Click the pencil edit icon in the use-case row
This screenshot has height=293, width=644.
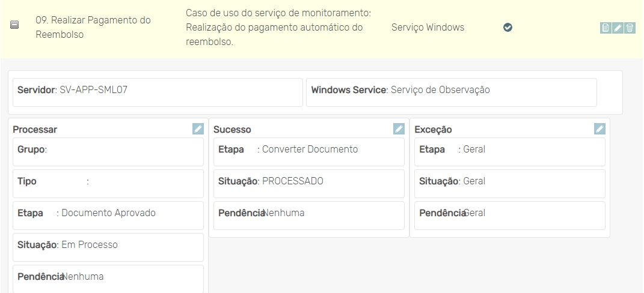[x=618, y=28]
